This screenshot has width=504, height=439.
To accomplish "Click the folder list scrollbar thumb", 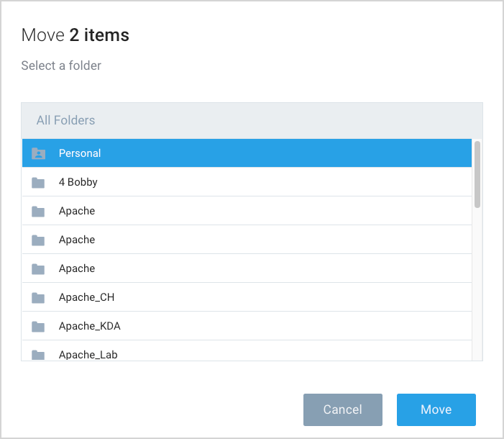I will (477, 174).
